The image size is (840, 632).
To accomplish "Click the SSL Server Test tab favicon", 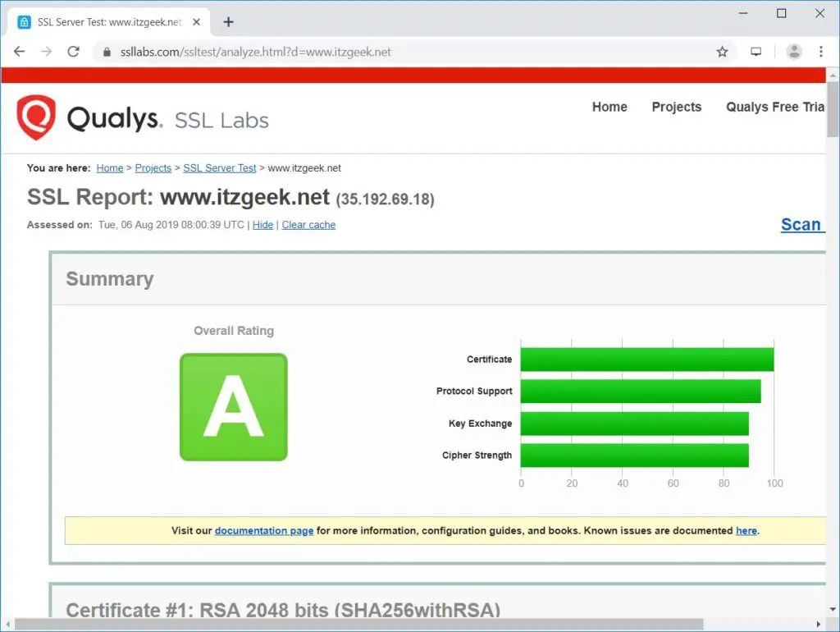I will 24,22.
